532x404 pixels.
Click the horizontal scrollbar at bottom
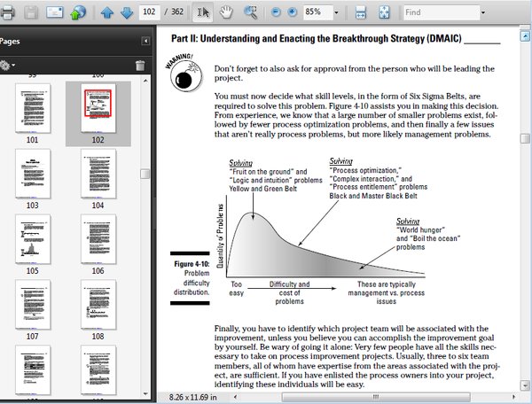(x=376, y=397)
